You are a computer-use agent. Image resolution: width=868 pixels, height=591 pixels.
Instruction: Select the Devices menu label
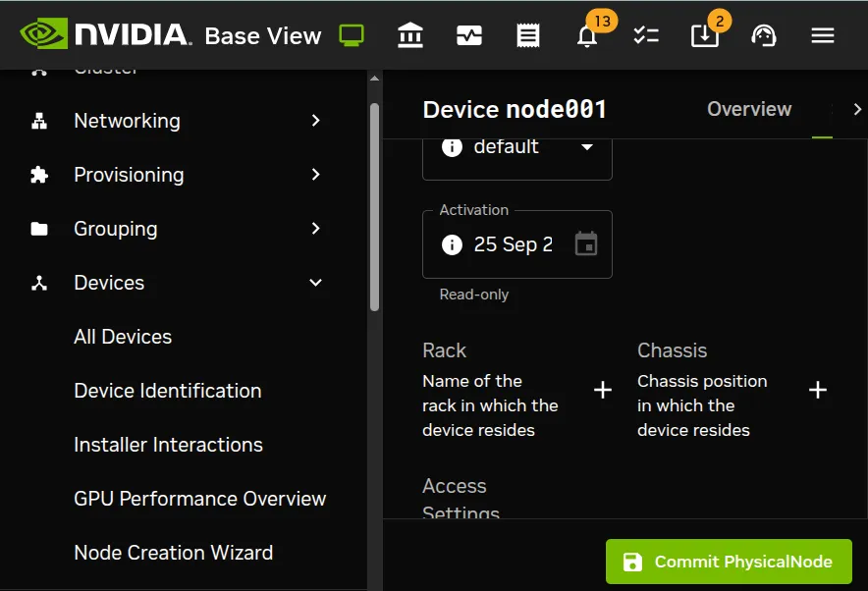coord(109,283)
